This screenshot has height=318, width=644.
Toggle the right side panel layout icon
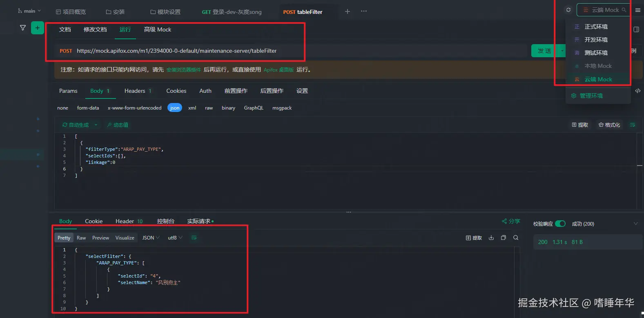pos(636,29)
